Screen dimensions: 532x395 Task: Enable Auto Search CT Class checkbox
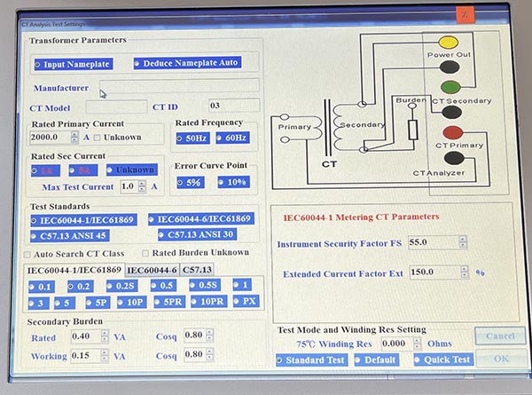(x=27, y=255)
